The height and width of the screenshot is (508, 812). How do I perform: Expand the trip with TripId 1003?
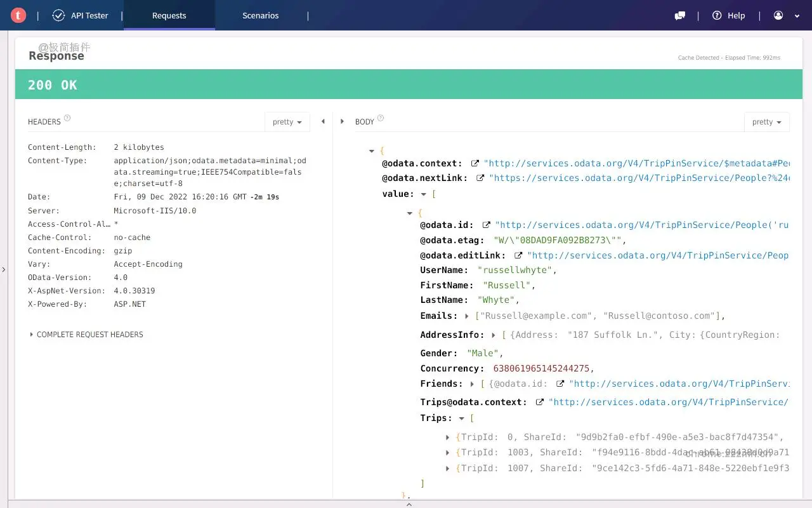pyautogui.click(x=448, y=452)
